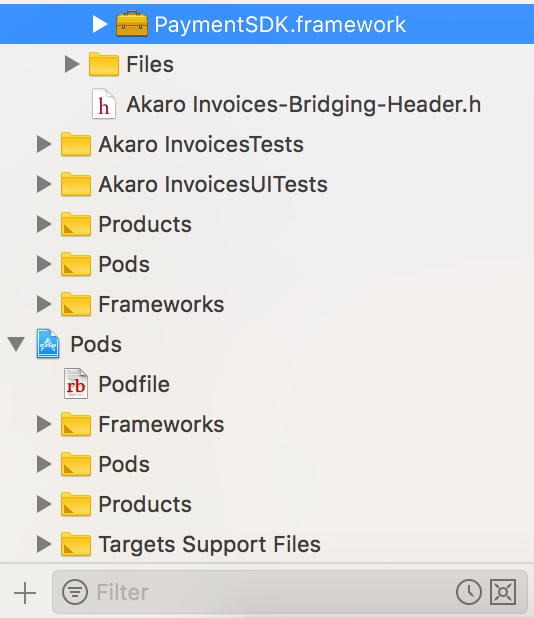The height and width of the screenshot is (618, 534).
Task: Click the Pods folder icon below second Frameworks
Action: tap(76, 464)
